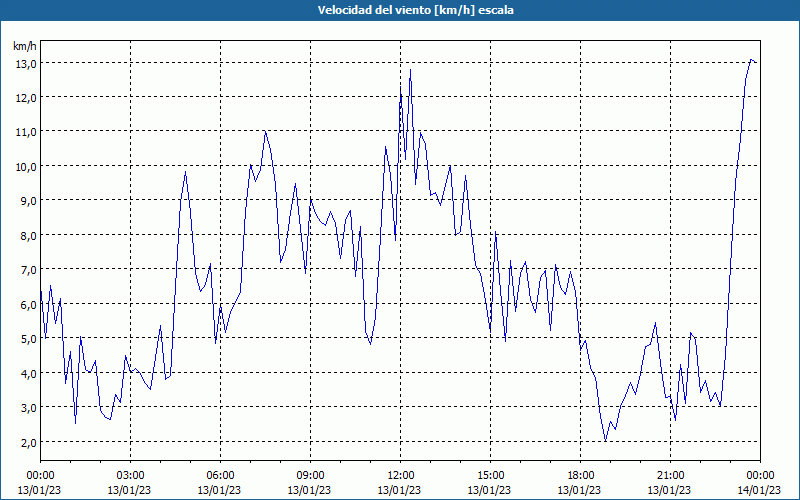Image resolution: width=800 pixels, height=500 pixels.
Task: Select the 6,0 y-axis value
Action: pos(28,305)
